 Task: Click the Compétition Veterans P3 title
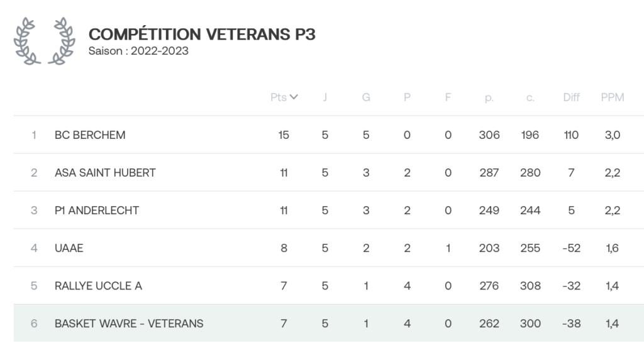click(202, 34)
